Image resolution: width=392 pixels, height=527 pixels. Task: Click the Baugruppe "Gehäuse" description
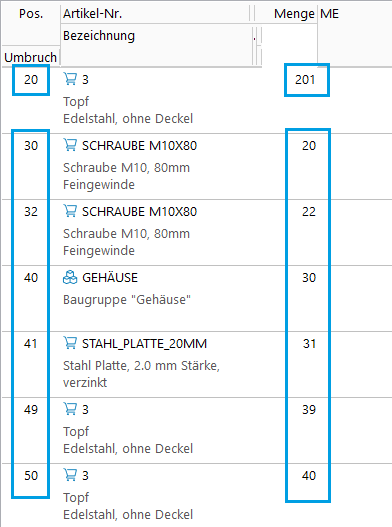[127, 299]
